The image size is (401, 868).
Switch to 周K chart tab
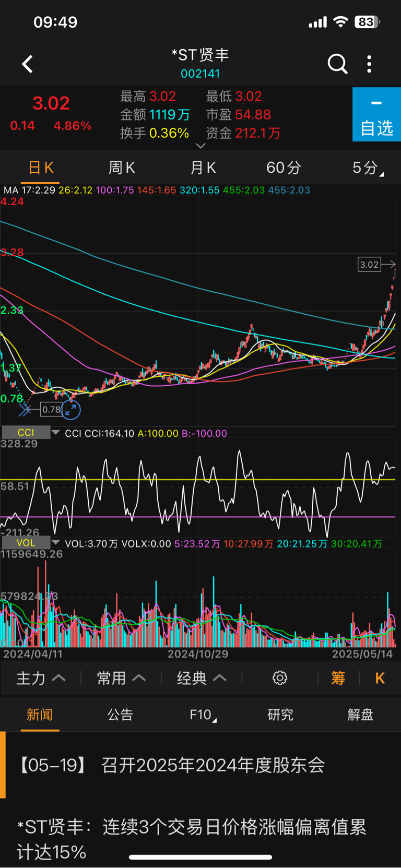coord(121,168)
